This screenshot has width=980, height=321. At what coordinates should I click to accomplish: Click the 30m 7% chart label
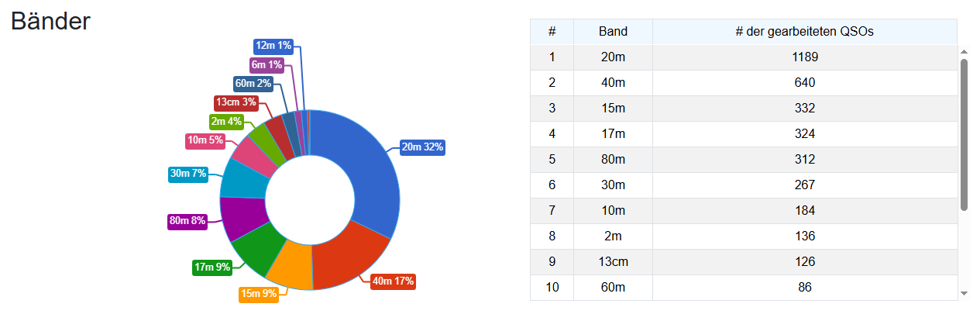(188, 174)
